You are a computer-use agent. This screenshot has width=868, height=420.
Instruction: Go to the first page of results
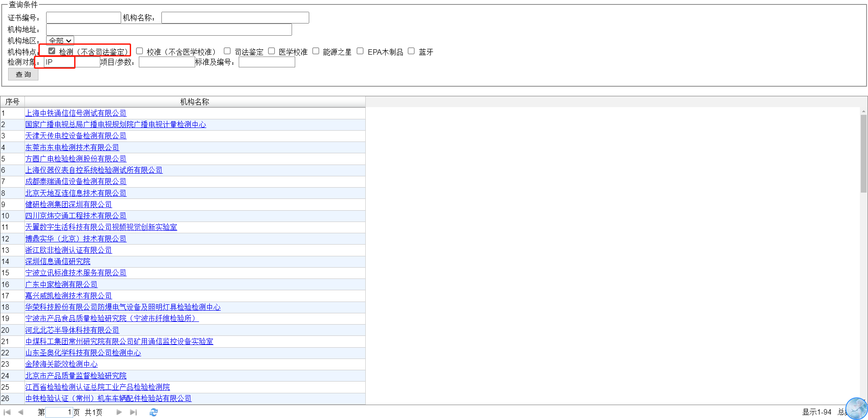7,412
